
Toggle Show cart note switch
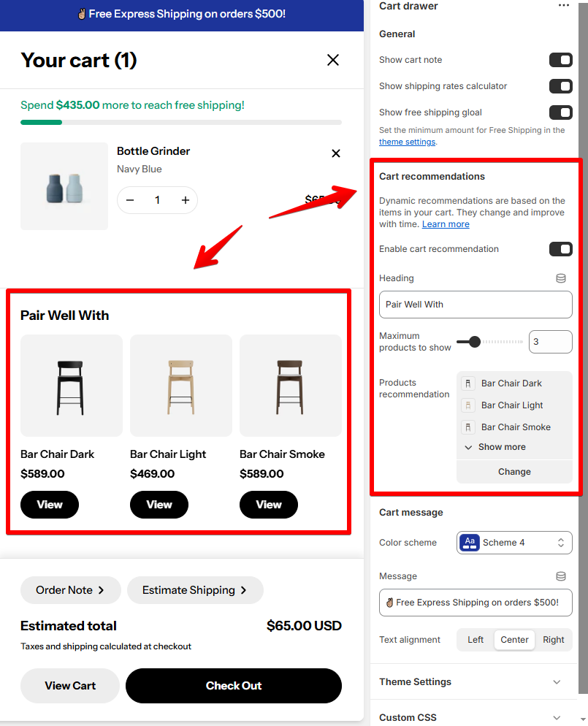[x=561, y=60]
